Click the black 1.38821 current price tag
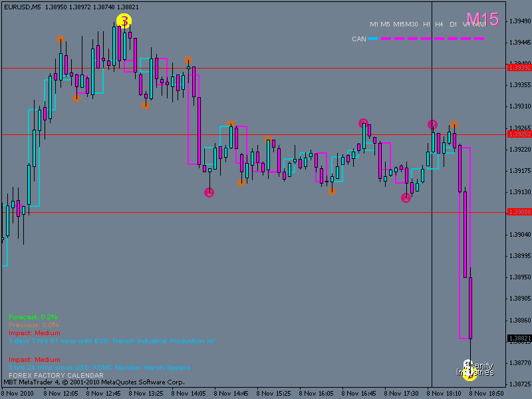Viewport: 532px width, 399px height. (x=519, y=338)
